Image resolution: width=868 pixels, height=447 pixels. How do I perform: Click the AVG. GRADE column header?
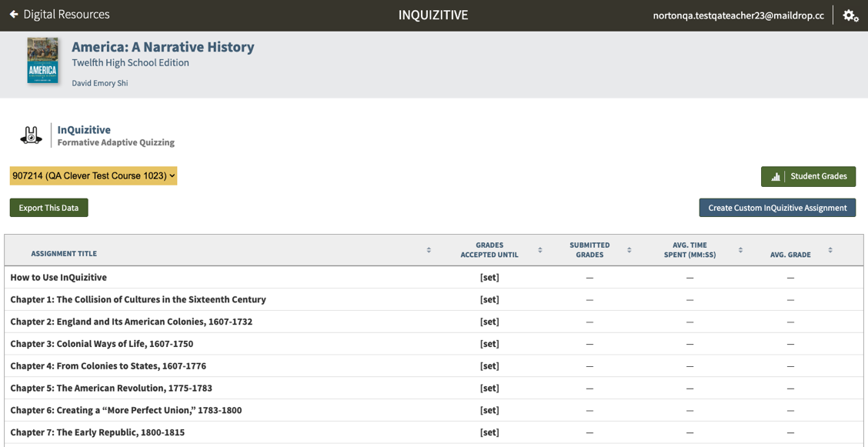click(790, 255)
